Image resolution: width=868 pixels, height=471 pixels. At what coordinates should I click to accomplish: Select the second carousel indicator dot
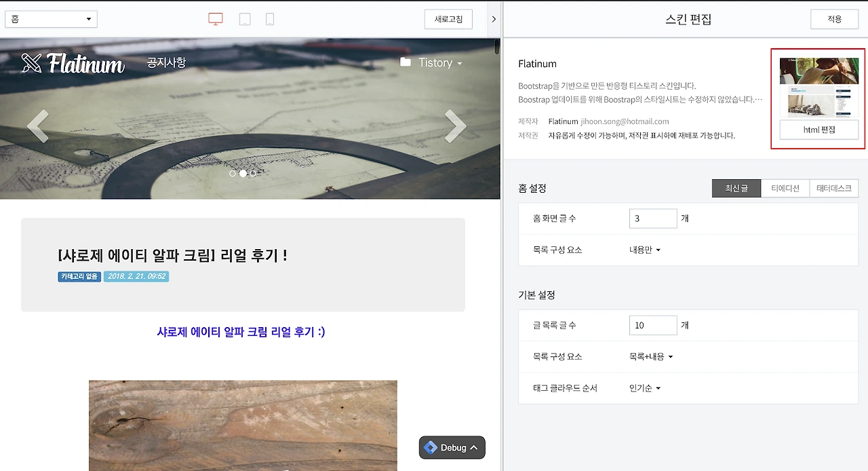(243, 174)
